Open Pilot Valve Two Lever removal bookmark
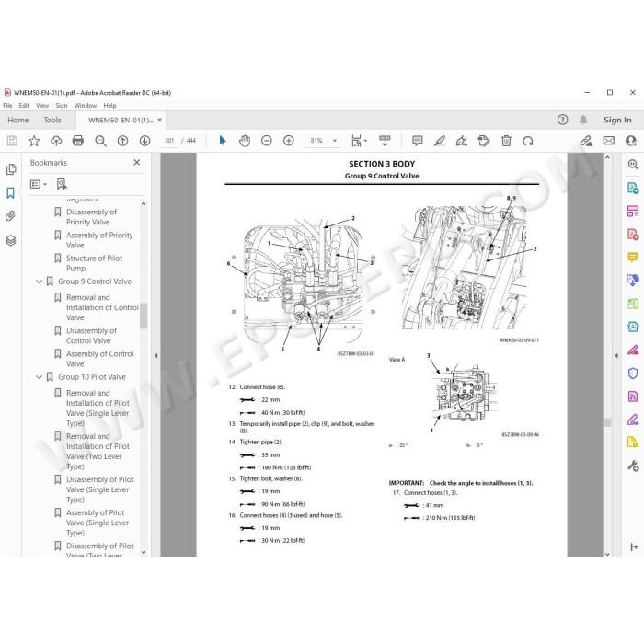Viewport: 644px width, 644px height. 98,452
